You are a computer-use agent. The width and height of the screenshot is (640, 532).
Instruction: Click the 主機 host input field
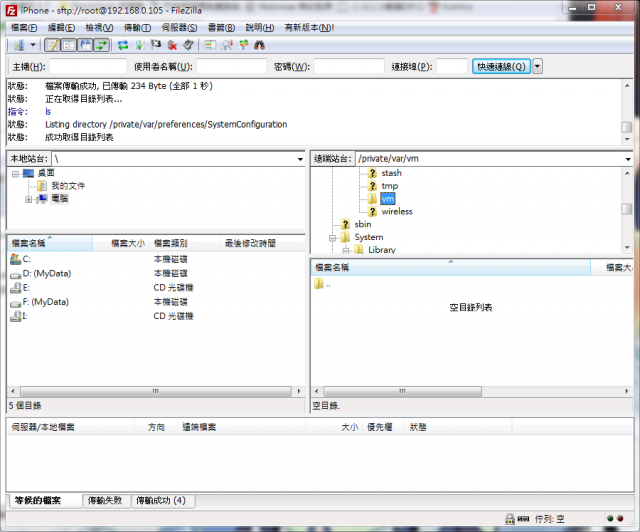tap(88, 66)
